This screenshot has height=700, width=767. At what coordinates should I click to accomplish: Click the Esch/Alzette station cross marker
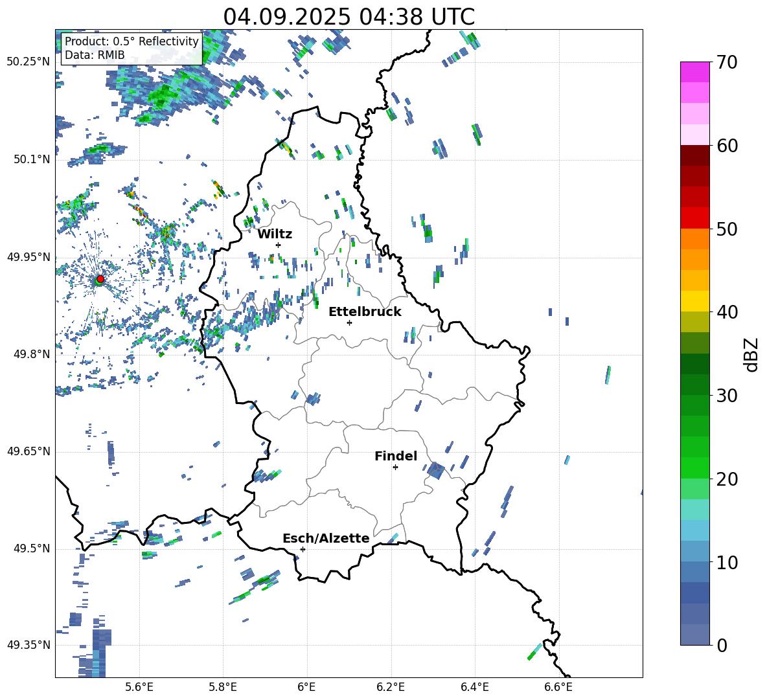[x=303, y=549]
